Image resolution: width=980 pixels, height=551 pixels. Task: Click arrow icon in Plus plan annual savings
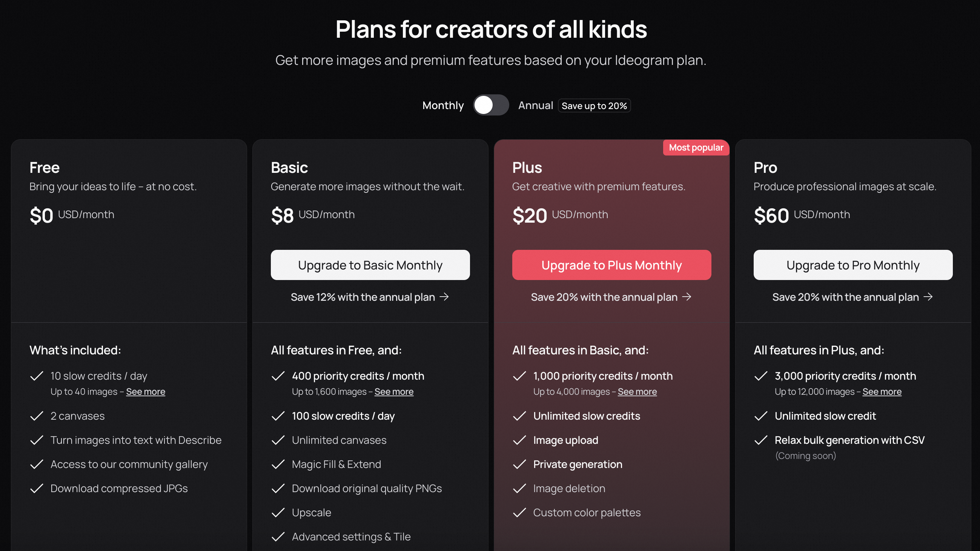pos(687,297)
